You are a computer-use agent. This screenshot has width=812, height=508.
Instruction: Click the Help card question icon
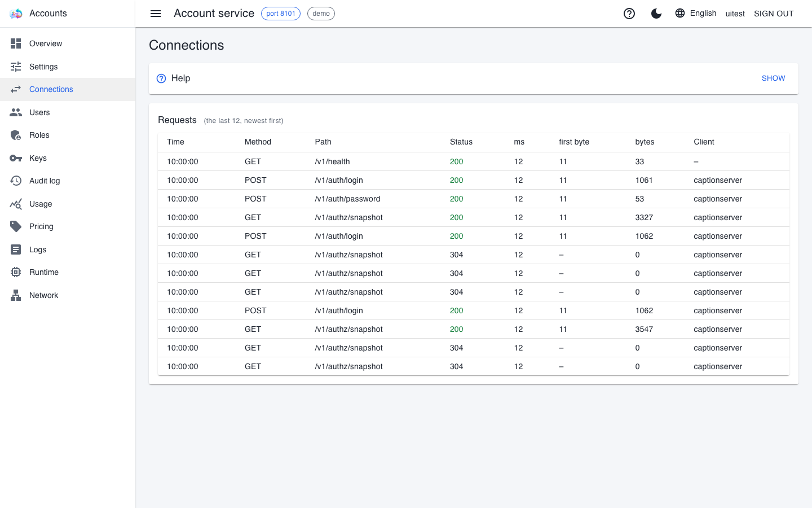coord(161,78)
